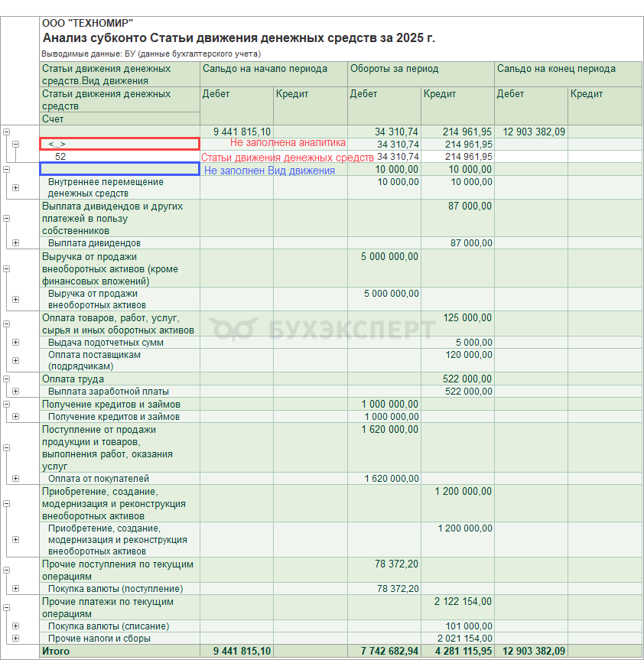Select Внутреннее перемещение денежных средств label

(106, 187)
